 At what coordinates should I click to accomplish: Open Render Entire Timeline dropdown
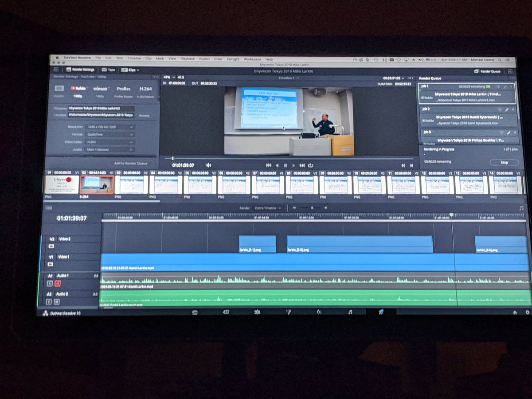click(268, 207)
